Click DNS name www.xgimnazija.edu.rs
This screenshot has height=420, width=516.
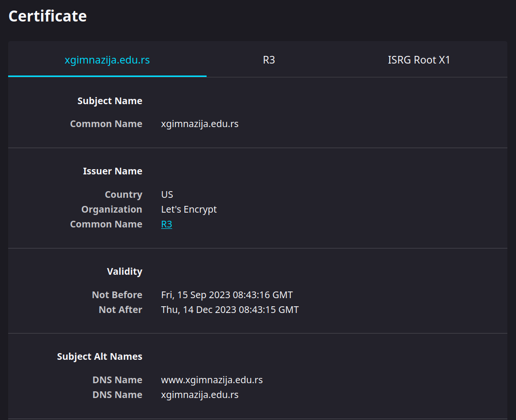[211, 380]
